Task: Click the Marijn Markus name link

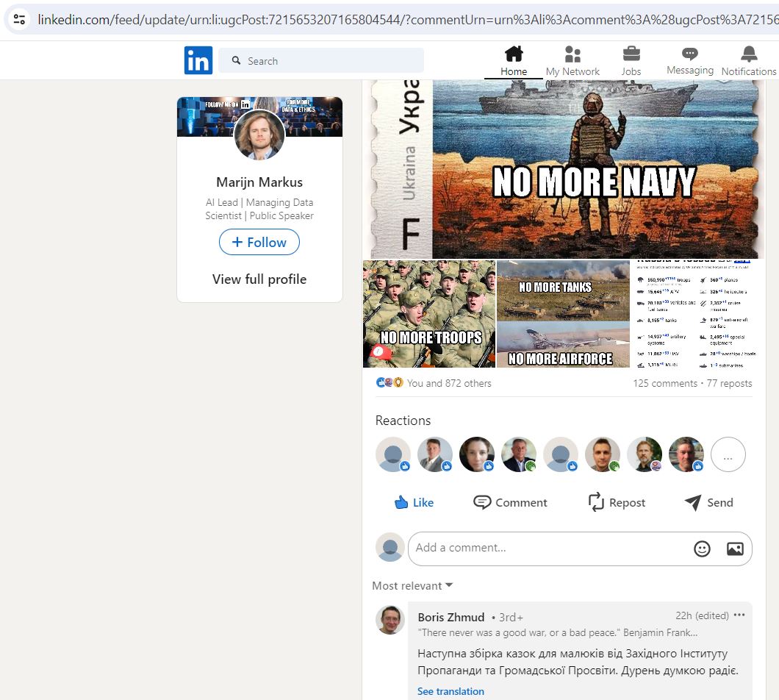Action: 259,182
